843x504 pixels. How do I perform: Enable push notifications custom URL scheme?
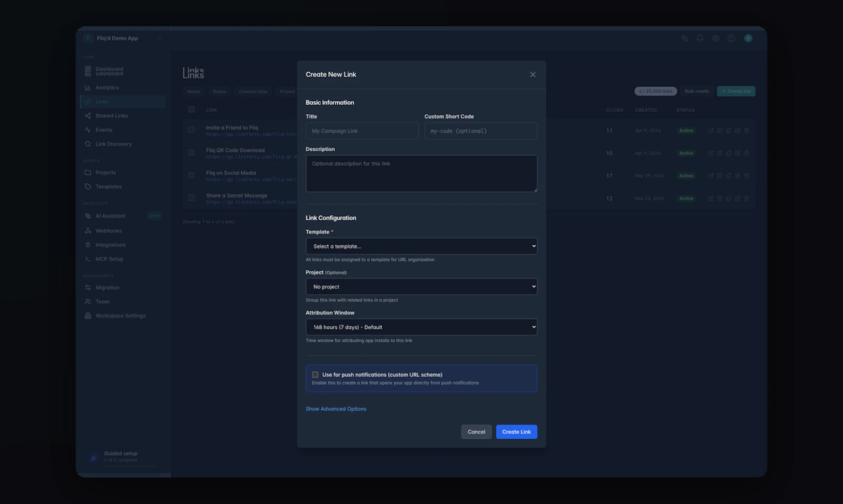pos(315,374)
